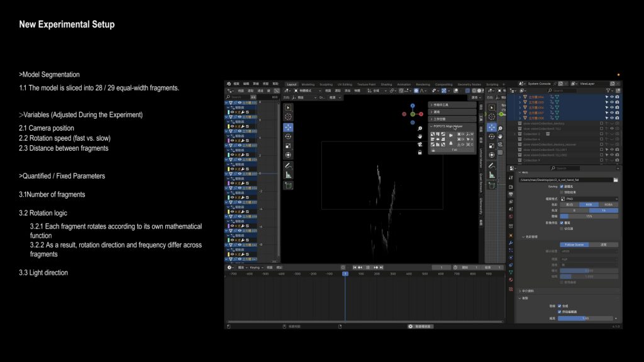Select the Measure tool in viewport toolbar

(288, 175)
